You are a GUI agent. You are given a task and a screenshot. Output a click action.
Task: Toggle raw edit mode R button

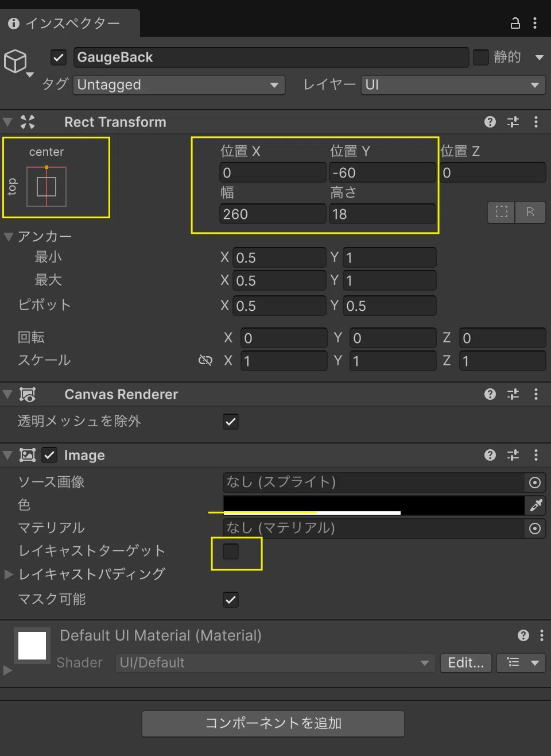tap(530, 212)
